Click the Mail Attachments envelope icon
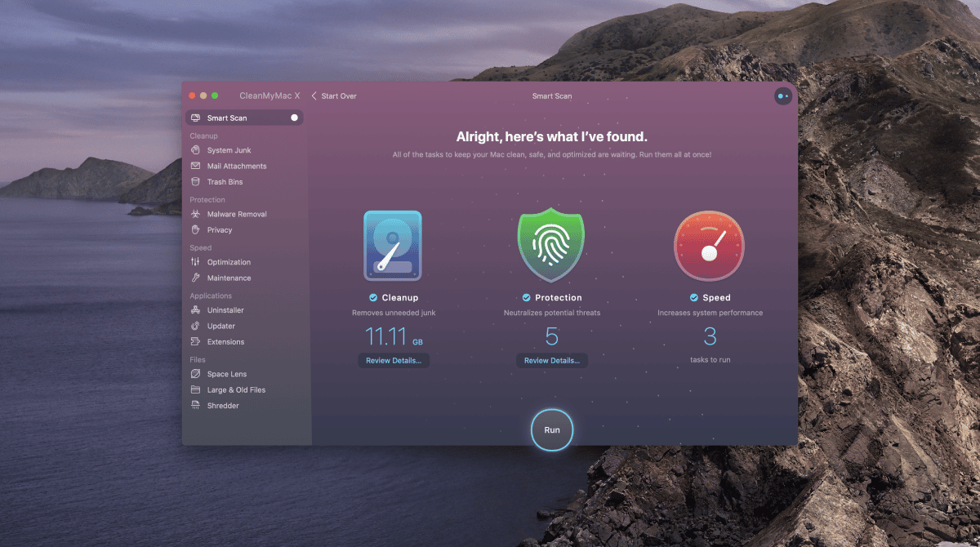The width and height of the screenshot is (980, 547). (x=195, y=166)
